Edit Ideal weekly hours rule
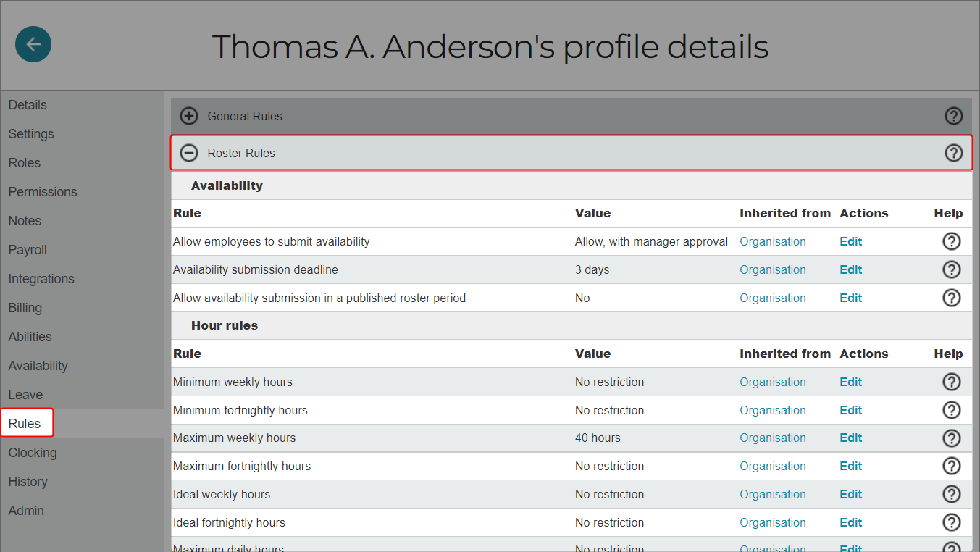Image resolution: width=980 pixels, height=552 pixels. (851, 494)
